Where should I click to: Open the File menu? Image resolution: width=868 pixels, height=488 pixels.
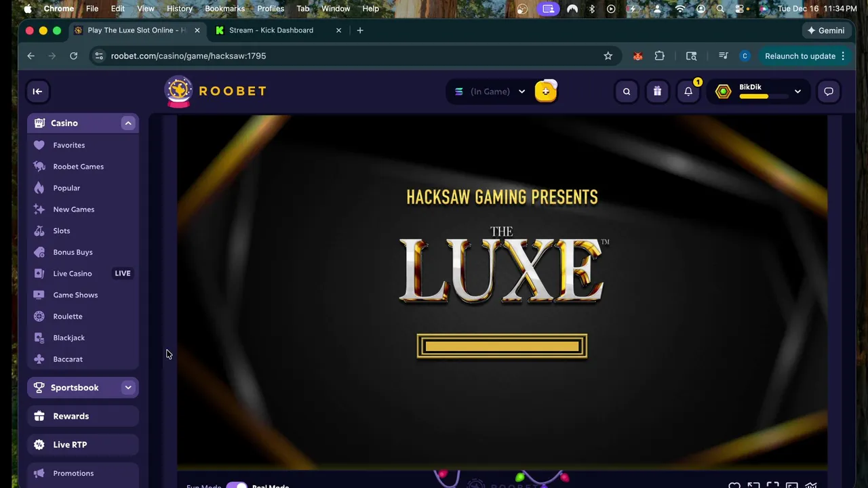pyautogui.click(x=92, y=9)
